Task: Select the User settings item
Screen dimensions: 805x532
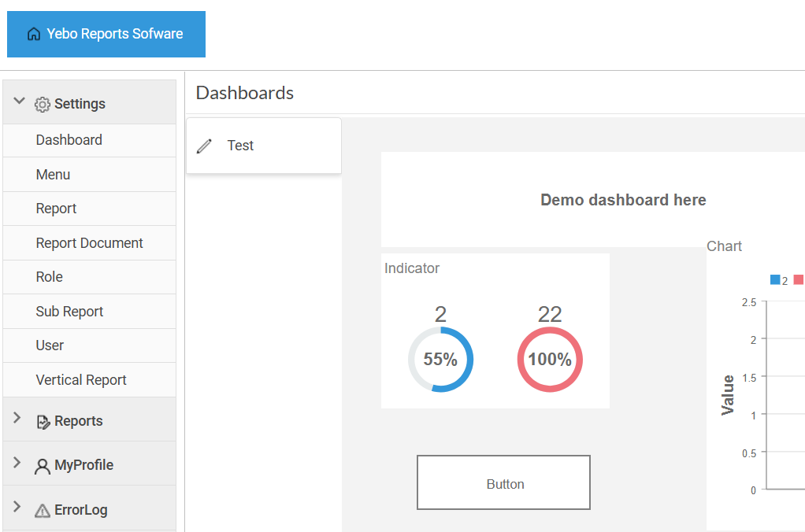Action: pyautogui.click(x=89, y=345)
